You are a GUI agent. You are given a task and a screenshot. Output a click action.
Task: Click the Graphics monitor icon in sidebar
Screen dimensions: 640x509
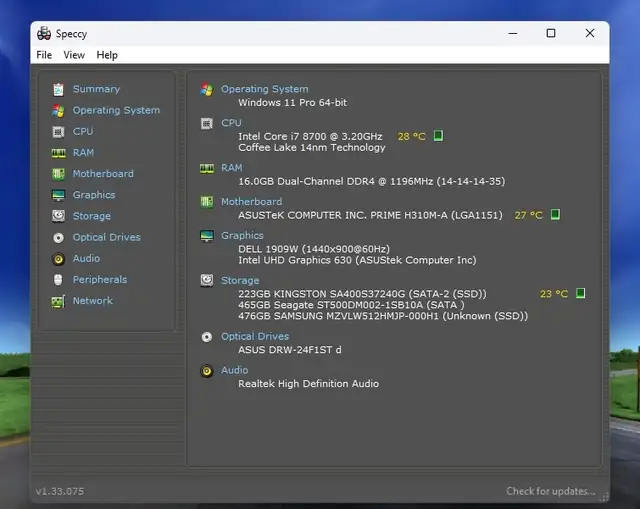58,195
